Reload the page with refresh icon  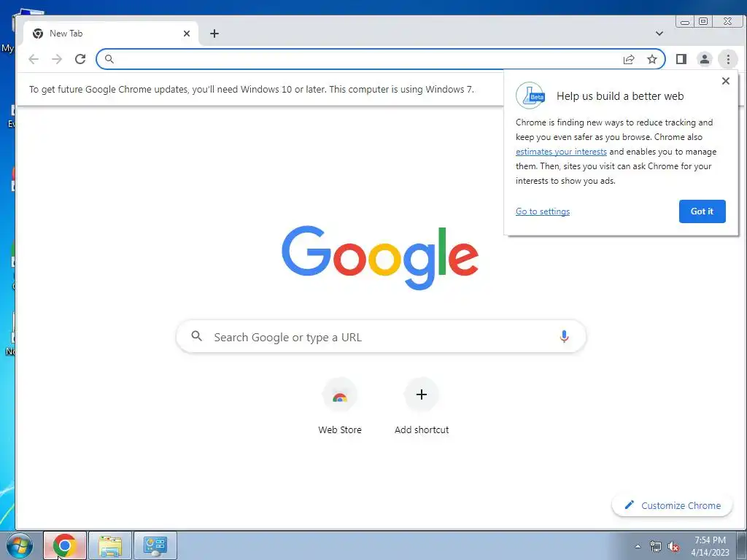tap(80, 59)
